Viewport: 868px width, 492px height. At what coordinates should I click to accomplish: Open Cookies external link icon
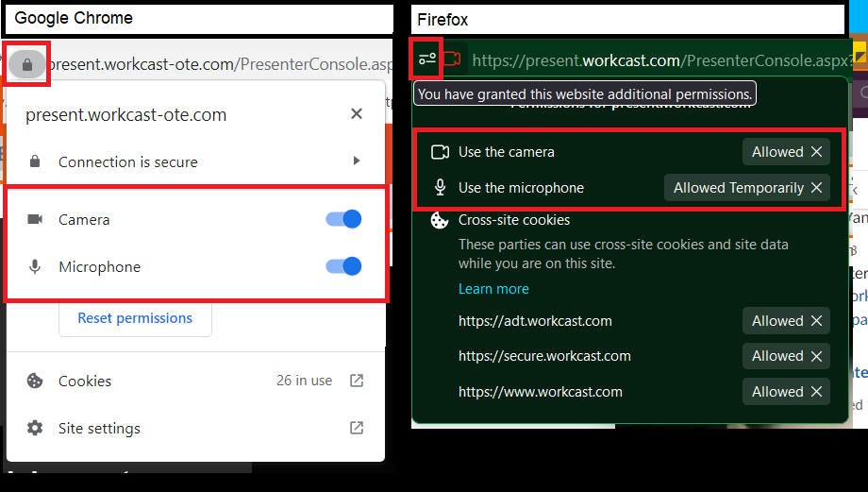click(x=357, y=381)
